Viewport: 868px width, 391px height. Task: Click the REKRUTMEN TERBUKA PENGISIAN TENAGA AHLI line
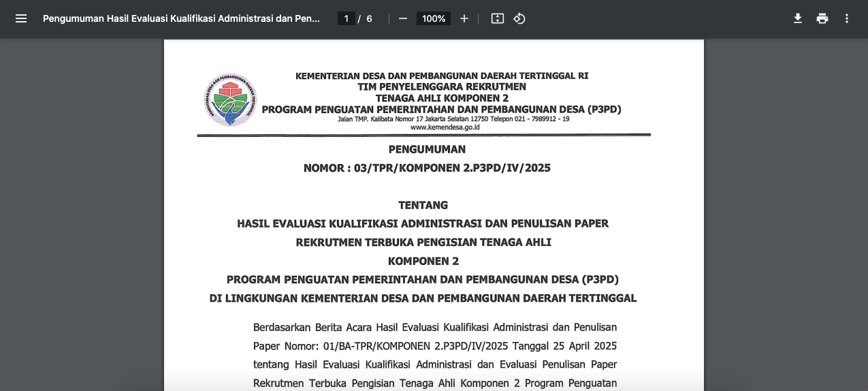[423, 243]
